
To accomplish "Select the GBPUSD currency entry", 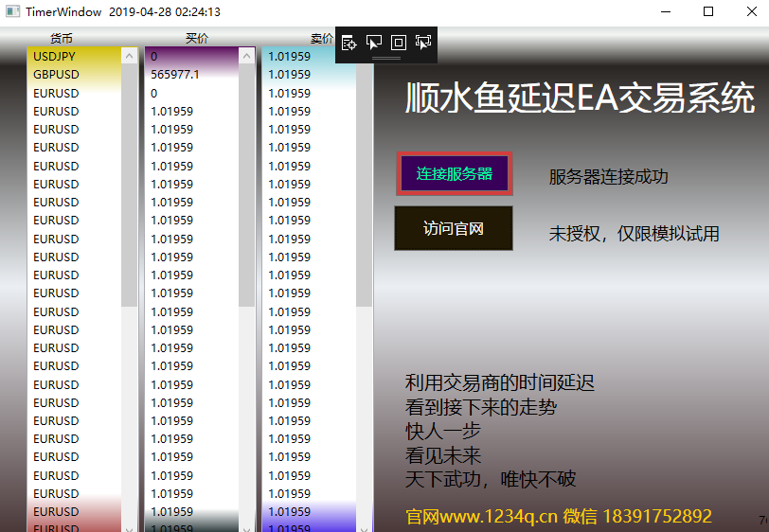I will tap(75, 75).
